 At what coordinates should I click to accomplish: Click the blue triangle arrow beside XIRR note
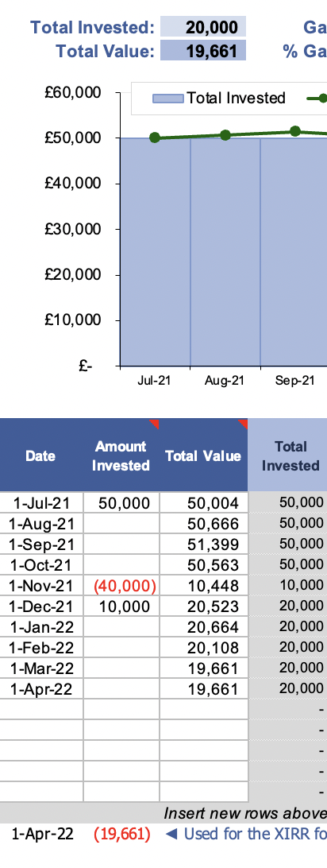[171, 834]
